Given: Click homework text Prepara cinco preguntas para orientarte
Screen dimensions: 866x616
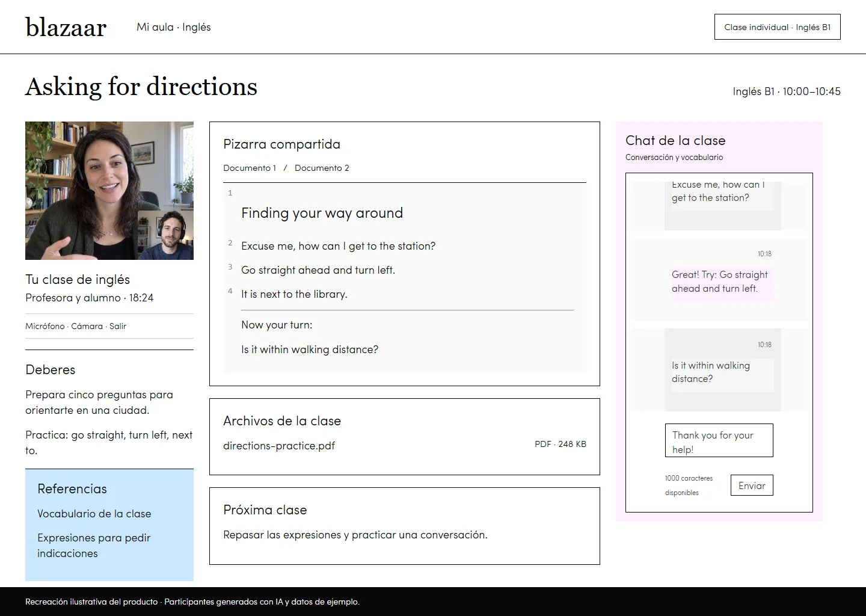Looking at the screenshot, I should coord(99,402).
